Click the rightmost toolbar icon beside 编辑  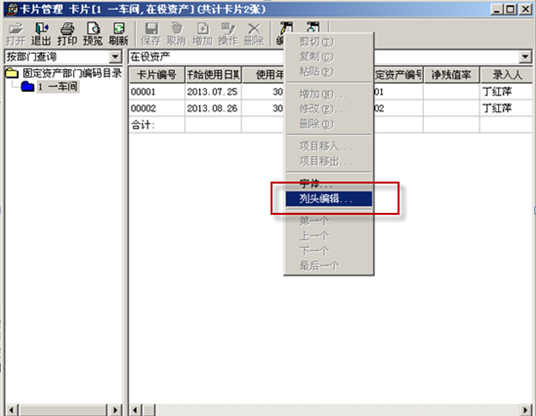tap(312, 27)
